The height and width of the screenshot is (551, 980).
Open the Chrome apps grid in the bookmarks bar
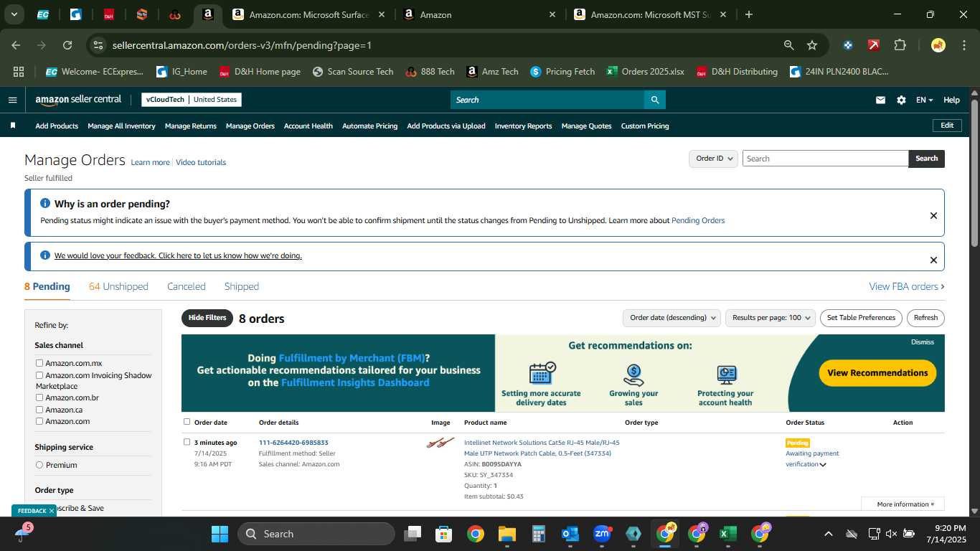pyautogui.click(x=19, y=72)
